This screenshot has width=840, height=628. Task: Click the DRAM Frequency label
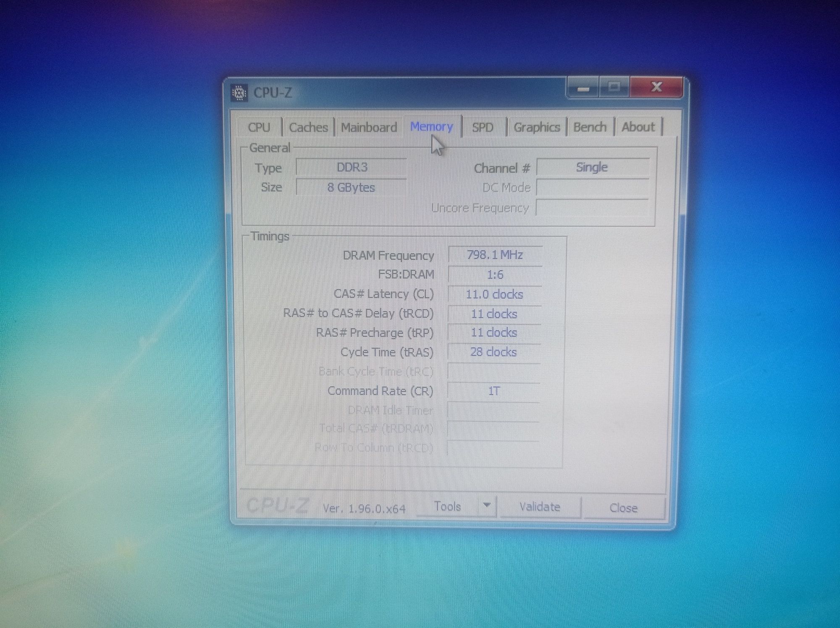(x=388, y=255)
